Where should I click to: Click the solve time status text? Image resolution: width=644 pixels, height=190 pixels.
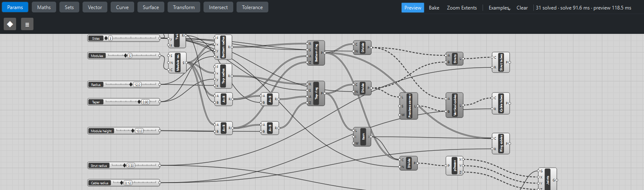[584, 8]
